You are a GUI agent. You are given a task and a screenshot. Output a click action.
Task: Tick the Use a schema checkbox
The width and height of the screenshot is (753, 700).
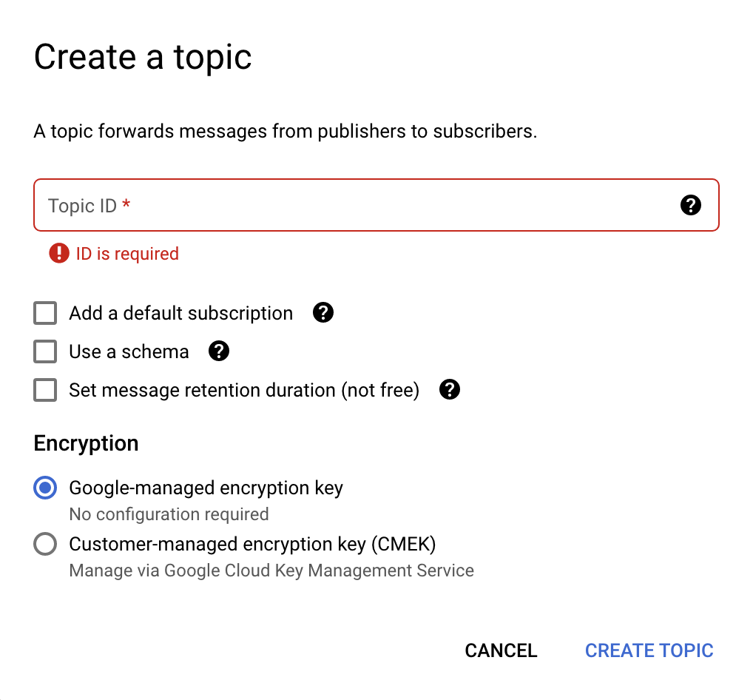pyautogui.click(x=45, y=351)
